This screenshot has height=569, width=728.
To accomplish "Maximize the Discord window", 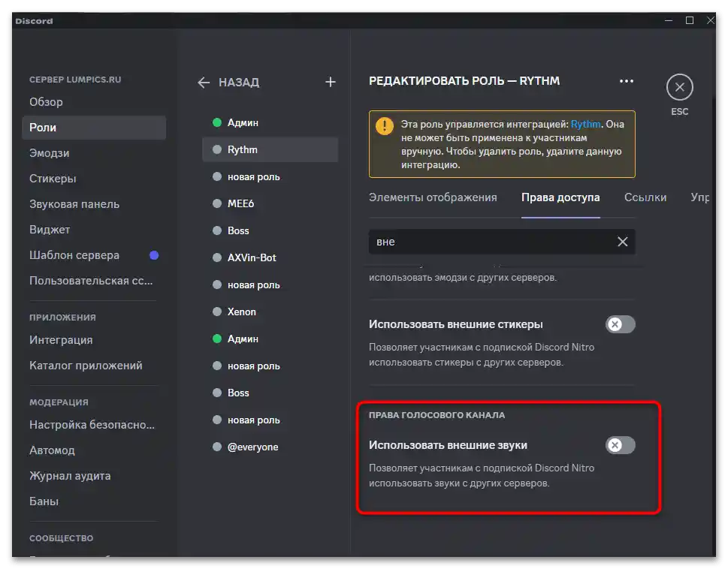I will [690, 20].
